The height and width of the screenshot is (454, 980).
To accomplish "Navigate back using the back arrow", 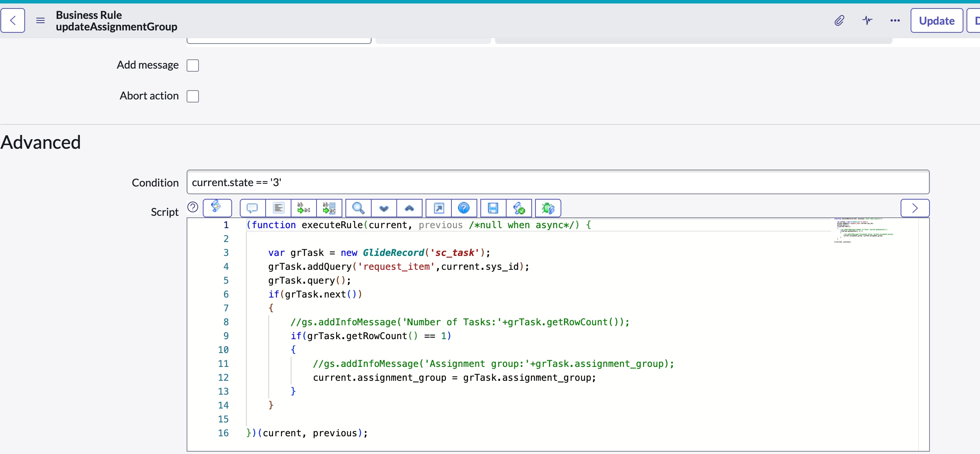I will 13,20.
